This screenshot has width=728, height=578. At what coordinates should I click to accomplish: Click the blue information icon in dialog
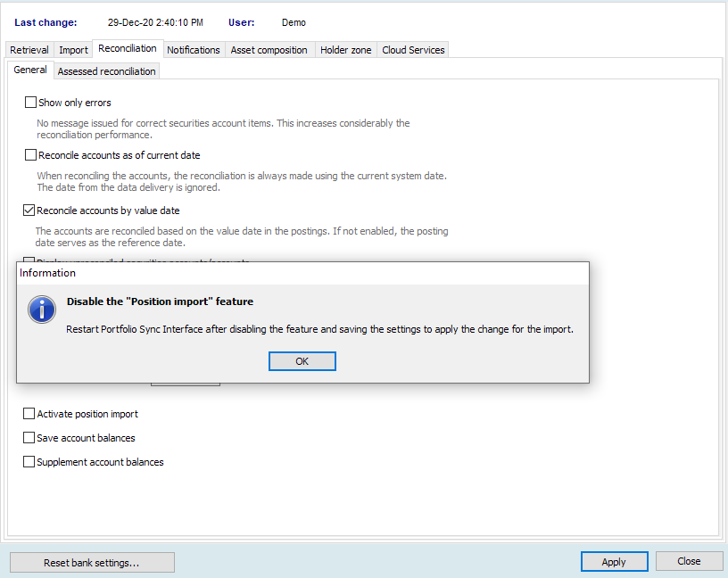pos(42,310)
